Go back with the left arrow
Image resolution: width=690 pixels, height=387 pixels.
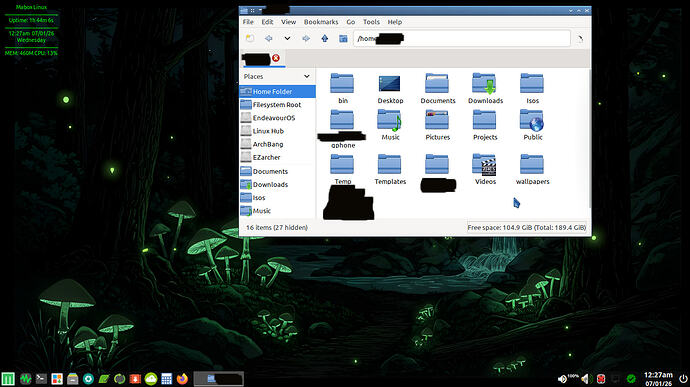(x=268, y=39)
